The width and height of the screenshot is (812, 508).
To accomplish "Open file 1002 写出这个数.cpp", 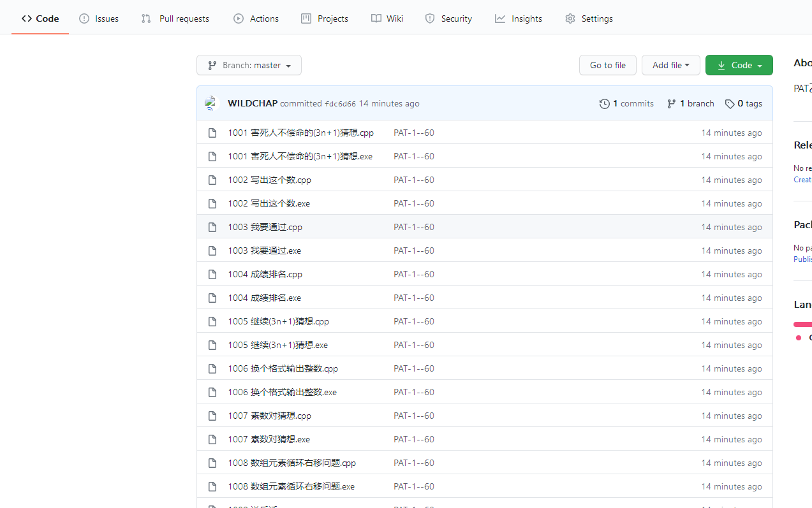I will (269, 180).
